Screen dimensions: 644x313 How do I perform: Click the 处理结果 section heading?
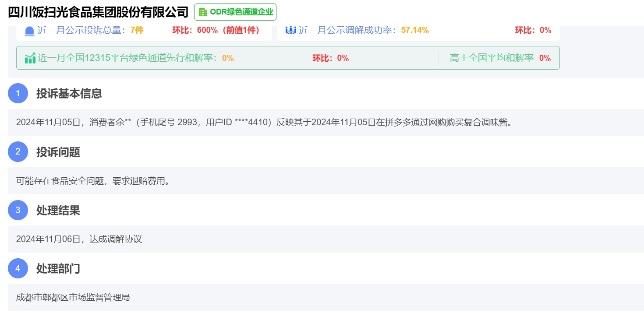(58, 210)
